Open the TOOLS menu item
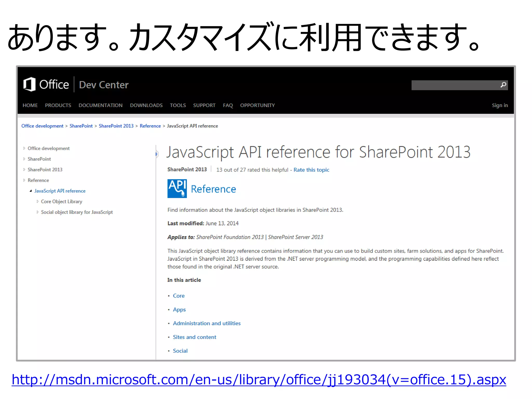Image resolution: width=532 pixels, height=399 pixels. (178, 105)
